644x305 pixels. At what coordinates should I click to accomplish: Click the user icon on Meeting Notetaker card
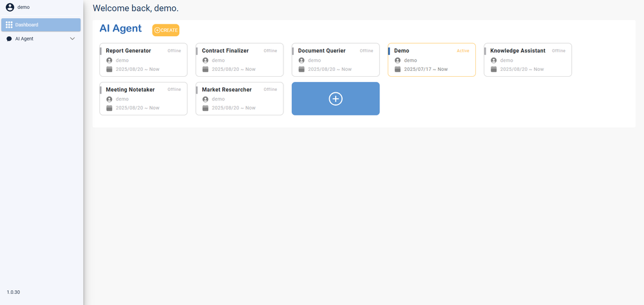coord(109,99)
